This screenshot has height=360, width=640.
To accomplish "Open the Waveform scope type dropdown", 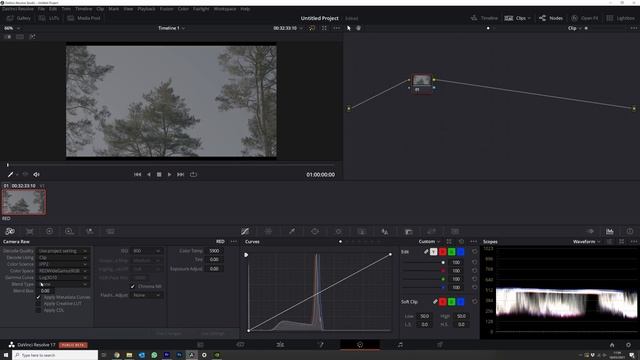I will point(586,242).
